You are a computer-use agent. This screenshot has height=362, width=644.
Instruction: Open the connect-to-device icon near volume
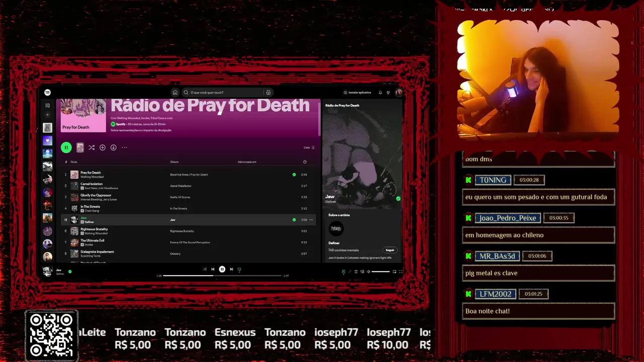point(362,271)
